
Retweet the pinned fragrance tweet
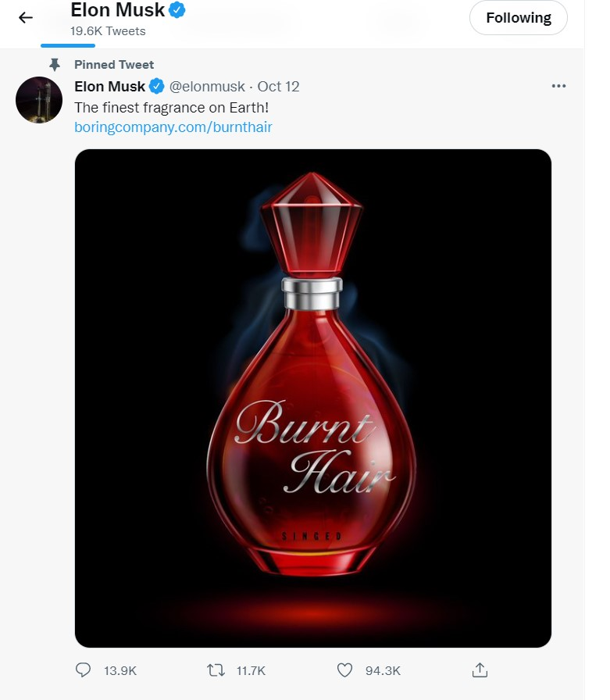(x=214, y=670)
